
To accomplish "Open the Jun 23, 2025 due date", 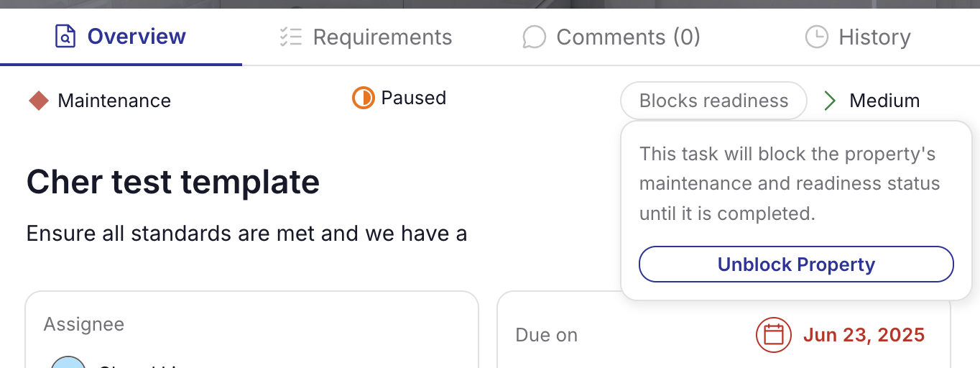I will pyautogui.click(x=864, y=335).
